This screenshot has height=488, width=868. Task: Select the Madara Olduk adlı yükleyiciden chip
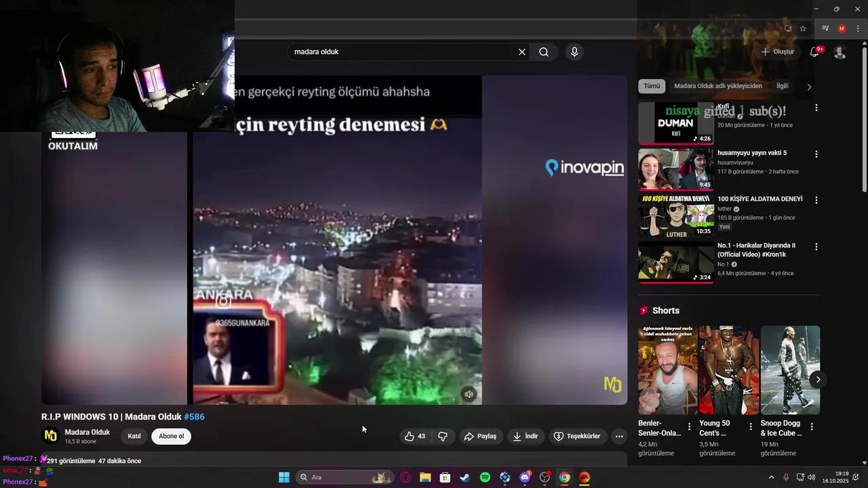click(718, 86)
